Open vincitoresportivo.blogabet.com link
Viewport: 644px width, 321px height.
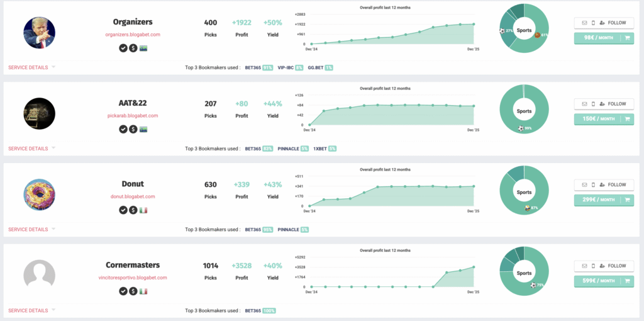133,278
